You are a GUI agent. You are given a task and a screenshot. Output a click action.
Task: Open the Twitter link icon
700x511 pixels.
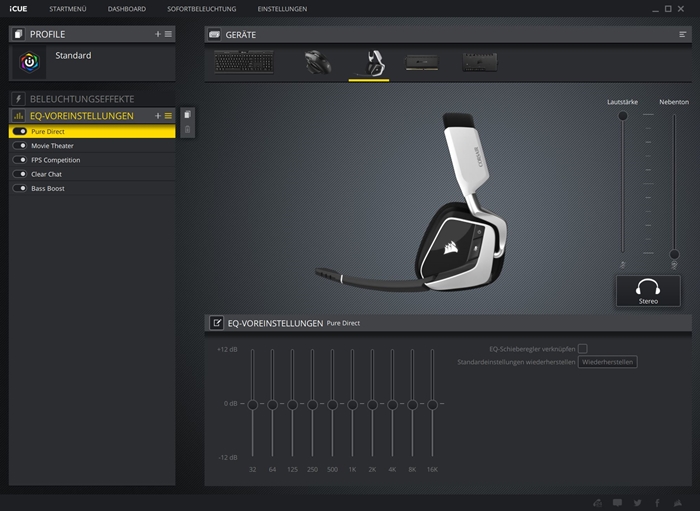[638, 503]
